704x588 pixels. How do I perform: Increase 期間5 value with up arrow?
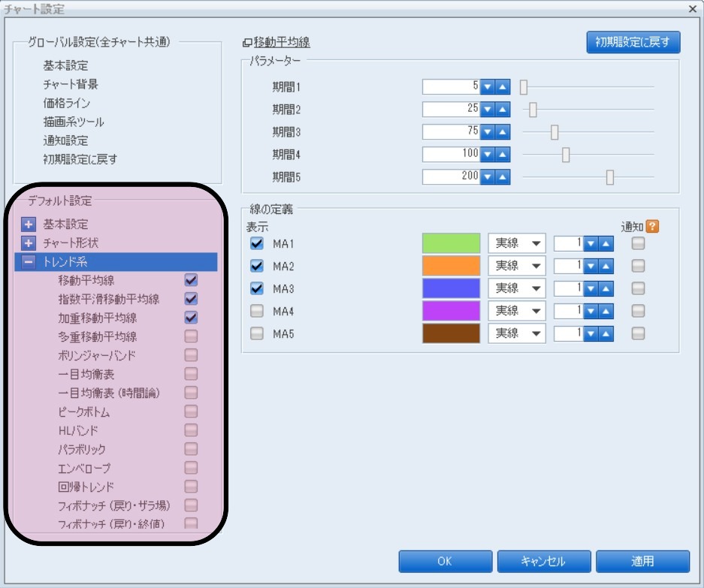point(503,177)
